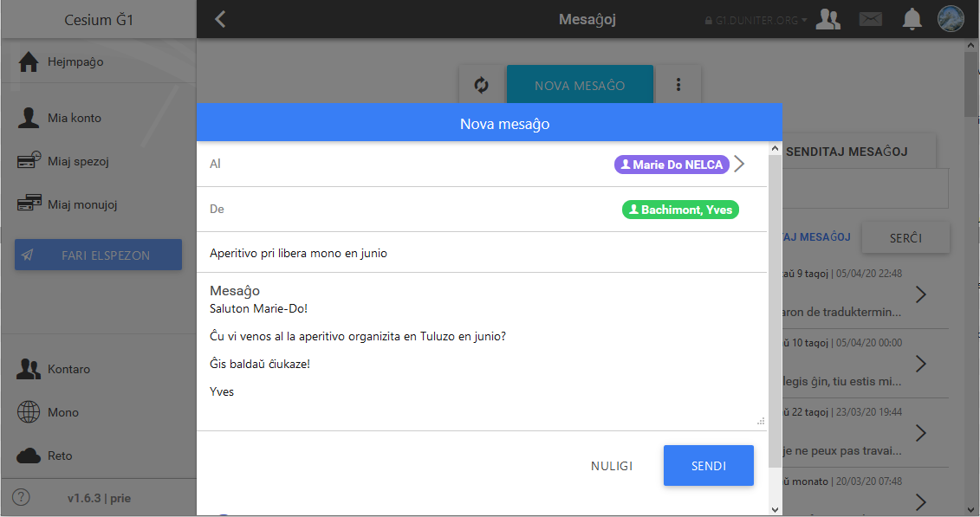Viewport: 980px width, 517px height.
Task: Open the three-dot options menu
Action: [678, 85]
